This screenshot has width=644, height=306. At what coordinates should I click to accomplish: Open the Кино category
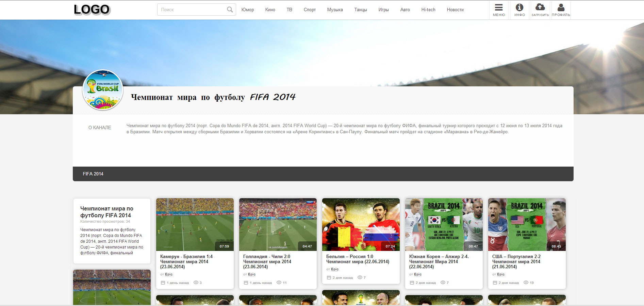(x=270, y=10)
